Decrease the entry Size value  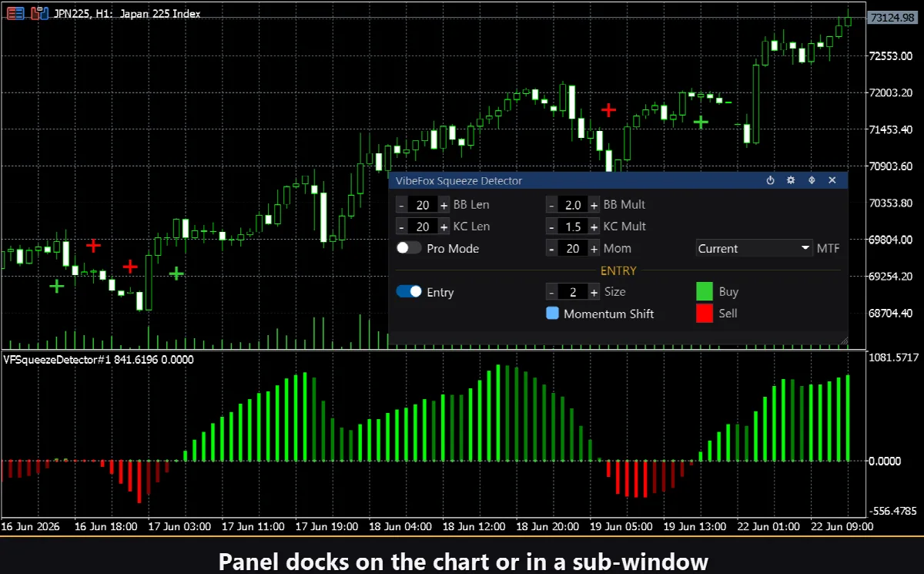551,292
